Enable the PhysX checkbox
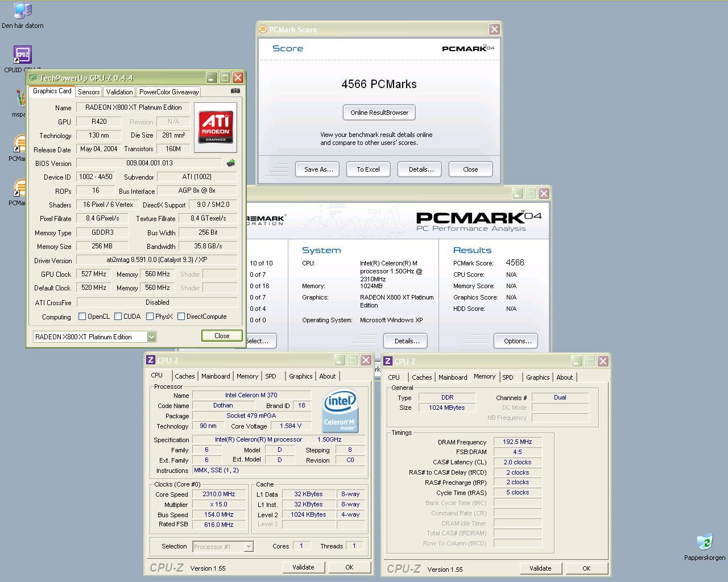The width and height of the screenshot is (728, 582). [x=150, y=317]
